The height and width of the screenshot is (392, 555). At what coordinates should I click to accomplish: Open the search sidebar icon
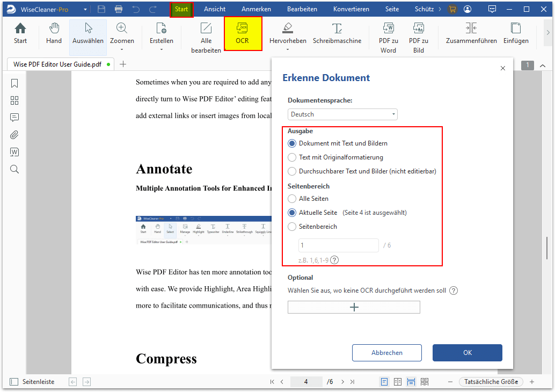14,169
